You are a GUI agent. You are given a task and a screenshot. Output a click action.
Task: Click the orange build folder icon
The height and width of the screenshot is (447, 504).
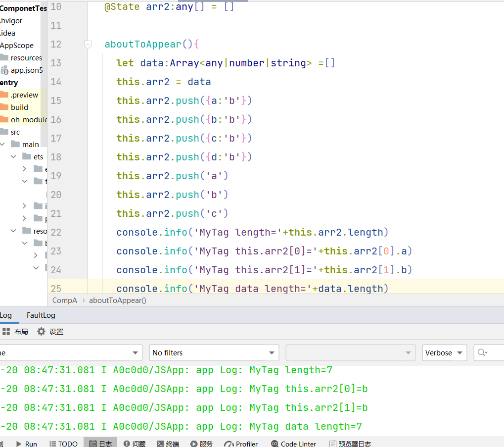click(4, 107)
